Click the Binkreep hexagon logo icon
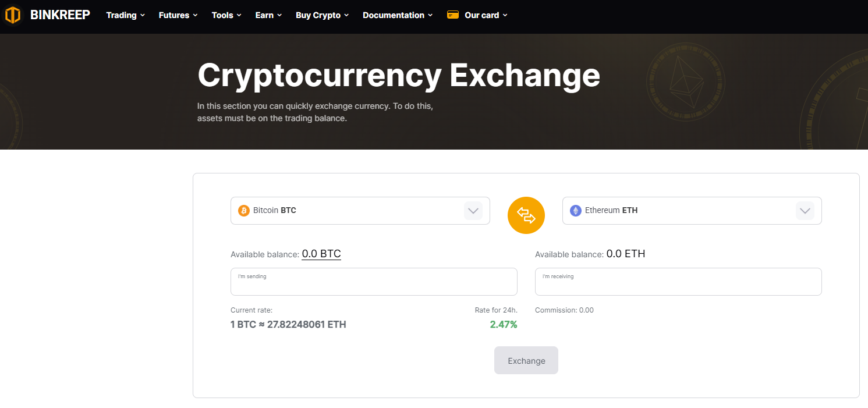This screenshot has height=408, width=868. coord(13,15)
